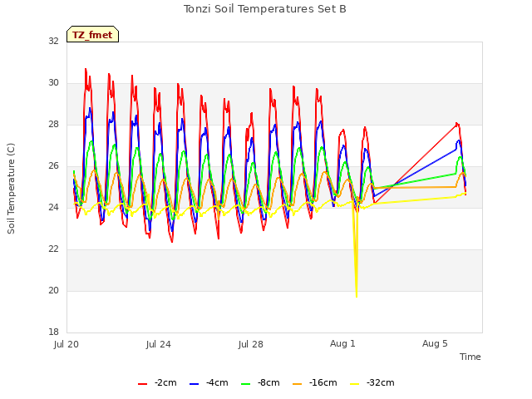Viewport: 532px width, 399px height.
Task: Click the highest red -2cm peak near Jul 20
Action: coord(86,69)
